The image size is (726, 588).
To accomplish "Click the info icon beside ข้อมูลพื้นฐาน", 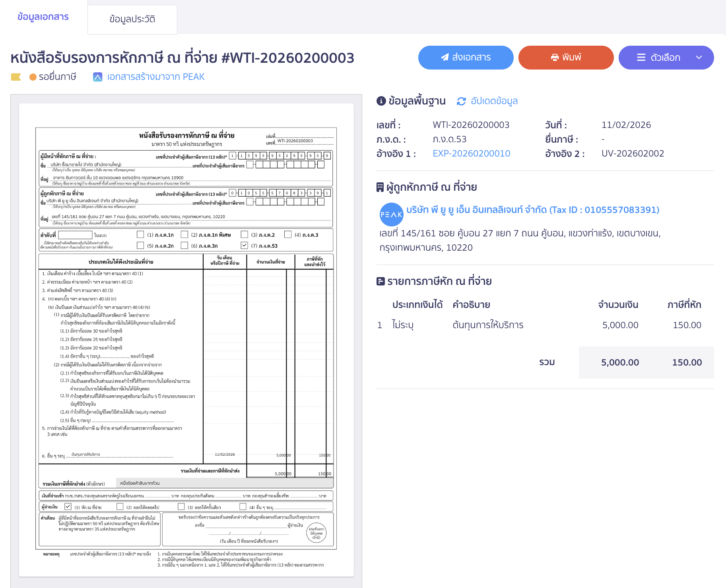I will pyautogui.click(x=381, y=101).
